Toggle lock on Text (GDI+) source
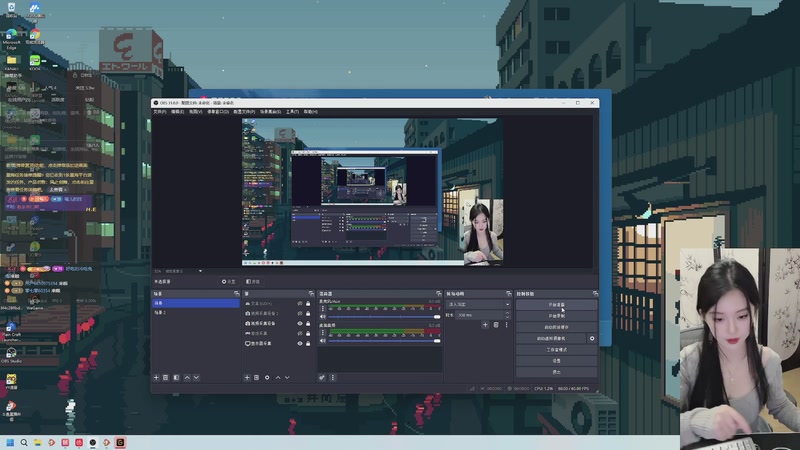Image resolution: width=800 pixels, height=450 pixels. coord(308,304)
